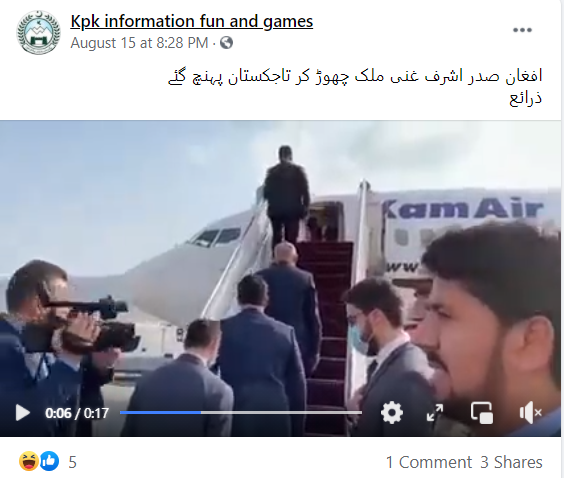The width and height of the screenshot is (564, 478).
Task: View the laughing reaction icon
Action: 29,461
